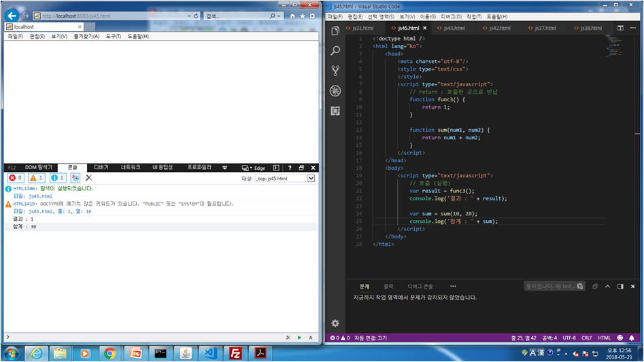Click the errors and warnings count in status bar

(x=340, y=338)
